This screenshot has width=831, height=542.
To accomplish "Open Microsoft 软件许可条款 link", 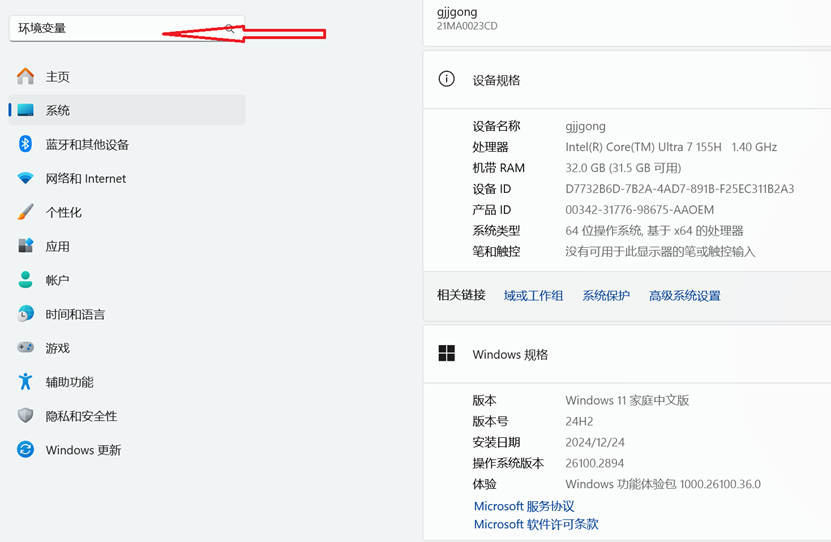I will 536,524.
